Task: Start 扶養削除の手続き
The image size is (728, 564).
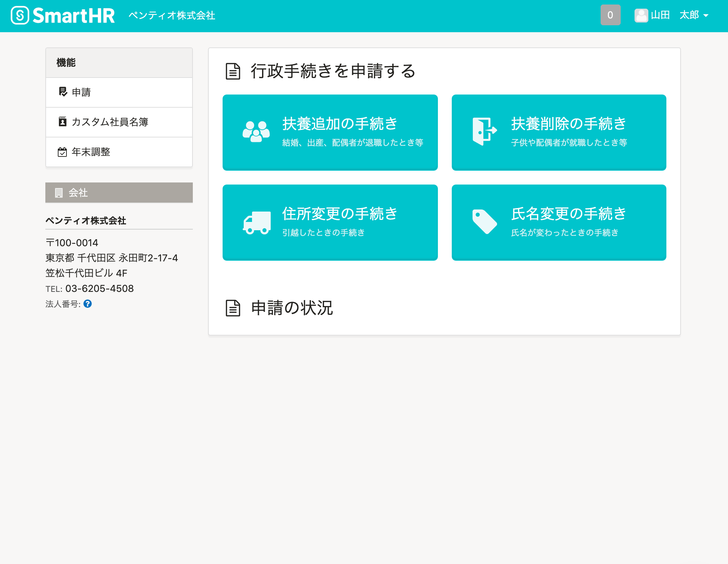Action: [559, 132]
